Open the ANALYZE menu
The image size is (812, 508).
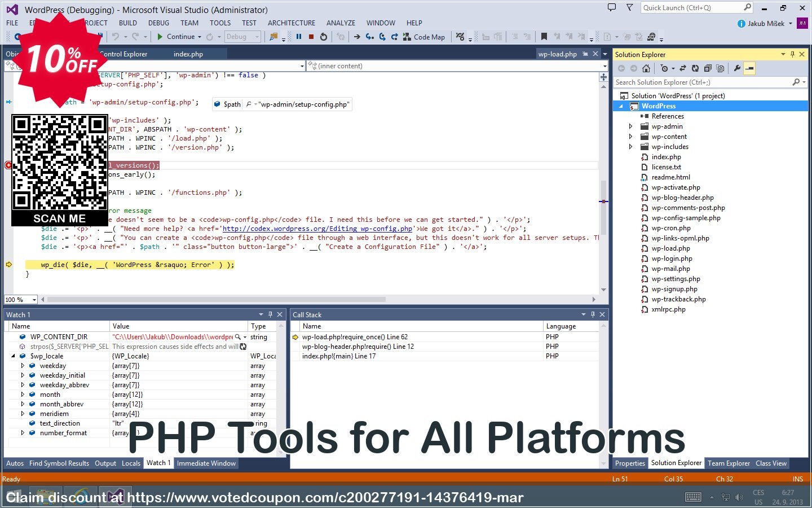point(341,23)
